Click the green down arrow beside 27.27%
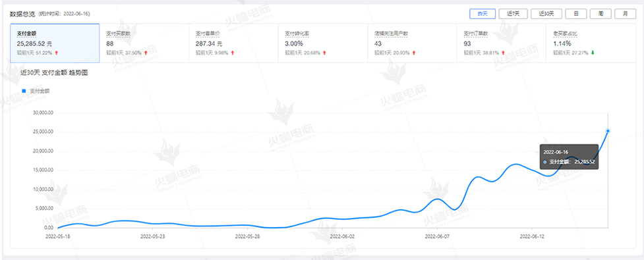 (x=592, y=53)
